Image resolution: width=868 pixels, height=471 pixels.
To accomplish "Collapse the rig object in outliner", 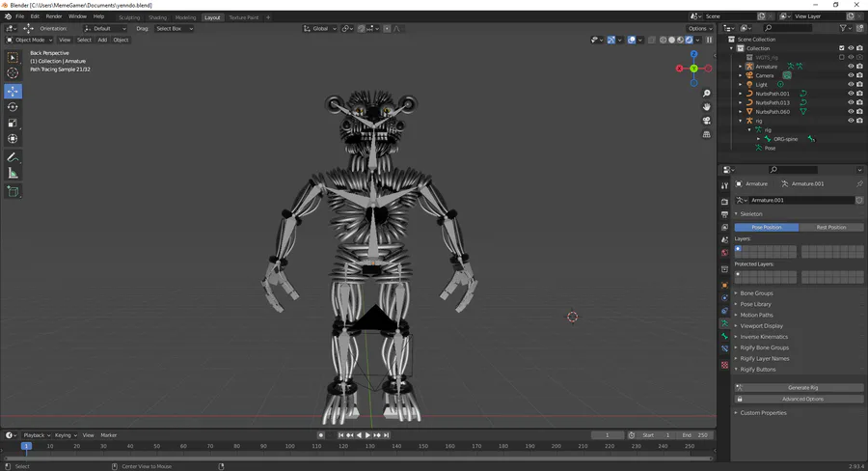I will pos(740,121).
